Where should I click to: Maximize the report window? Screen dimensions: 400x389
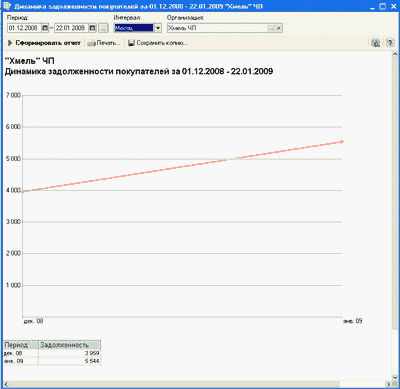coord(383,6)
